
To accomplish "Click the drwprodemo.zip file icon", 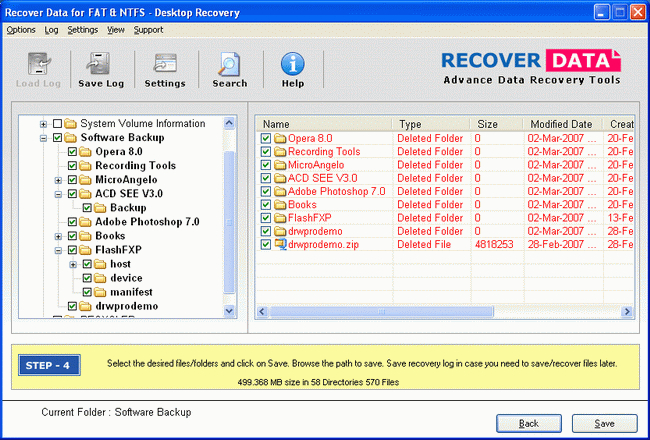I will (x=280, y=244).
